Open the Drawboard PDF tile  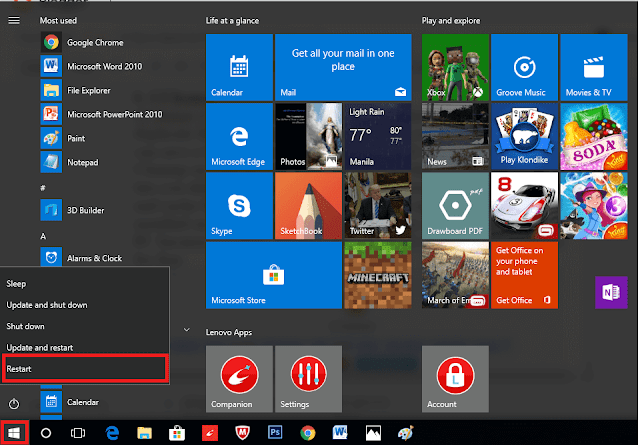coord(456,206)
